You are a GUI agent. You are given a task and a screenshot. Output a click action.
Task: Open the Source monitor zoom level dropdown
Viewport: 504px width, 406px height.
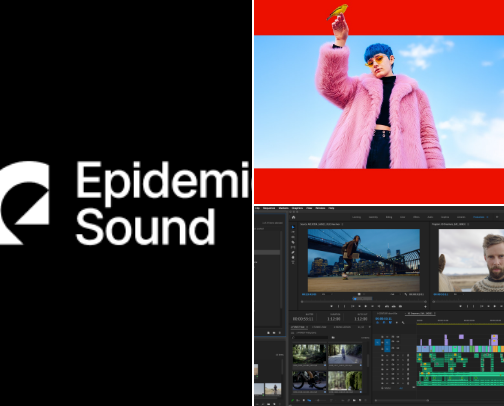327,294
